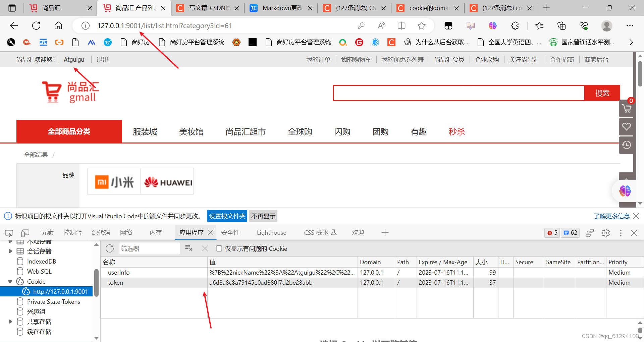Show only cookies with issues checkbox
The image size is (644, 342).
[219, 248]
